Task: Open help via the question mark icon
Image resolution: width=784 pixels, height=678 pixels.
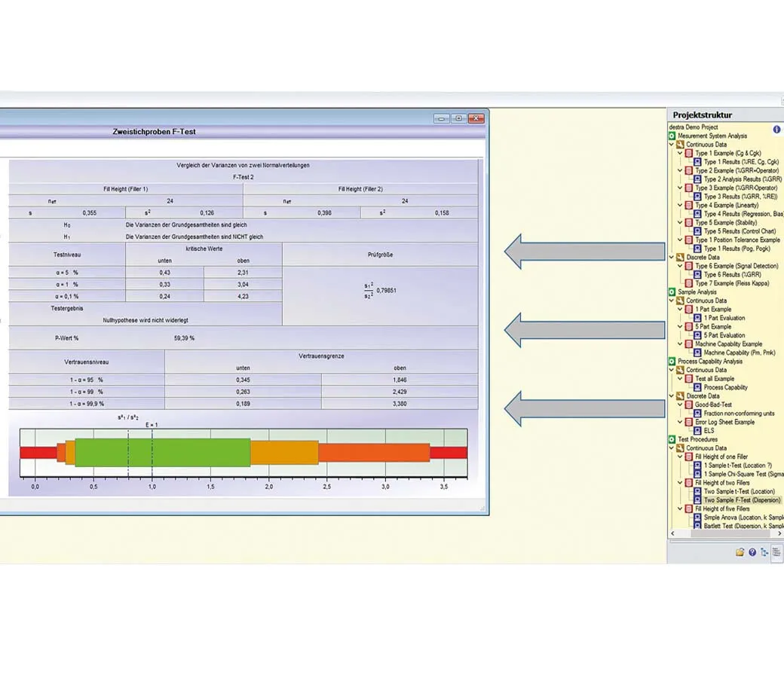Action: coord(752,552)
